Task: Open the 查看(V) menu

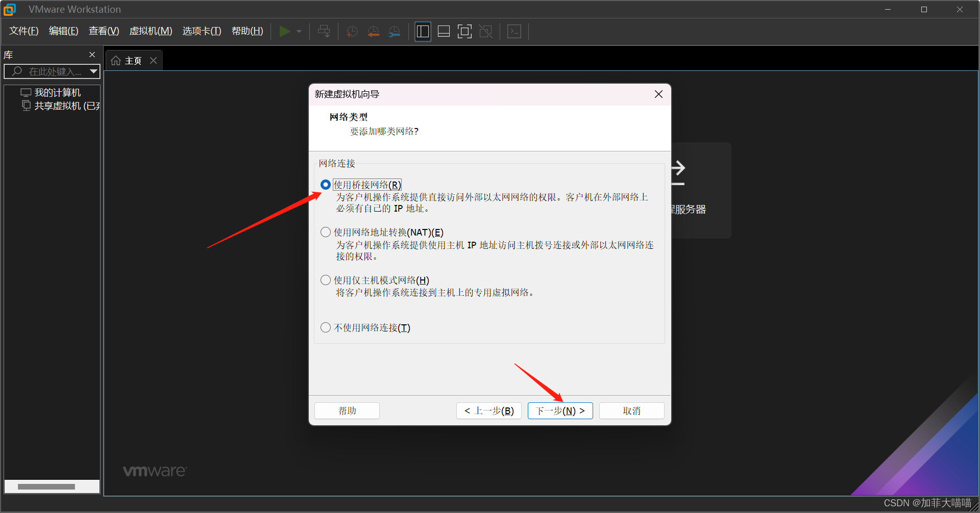Action: pos(104,31)
